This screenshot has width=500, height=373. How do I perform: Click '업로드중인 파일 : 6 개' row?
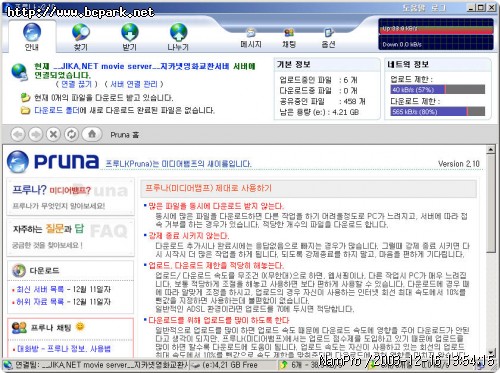click(x=318, y=80)
